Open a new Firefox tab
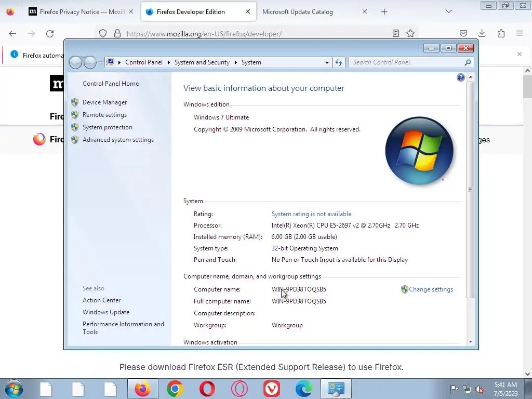532x399 pixels. pos(384,12)
